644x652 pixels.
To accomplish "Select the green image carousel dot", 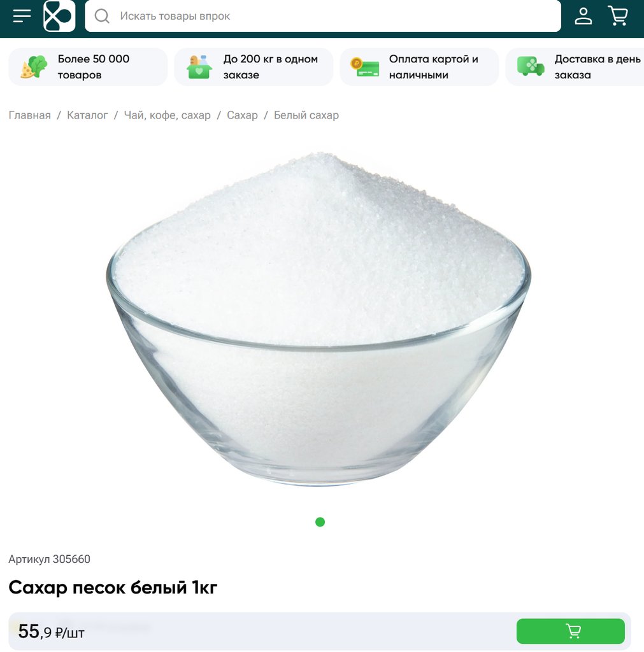I will click(x=320, y=522).
